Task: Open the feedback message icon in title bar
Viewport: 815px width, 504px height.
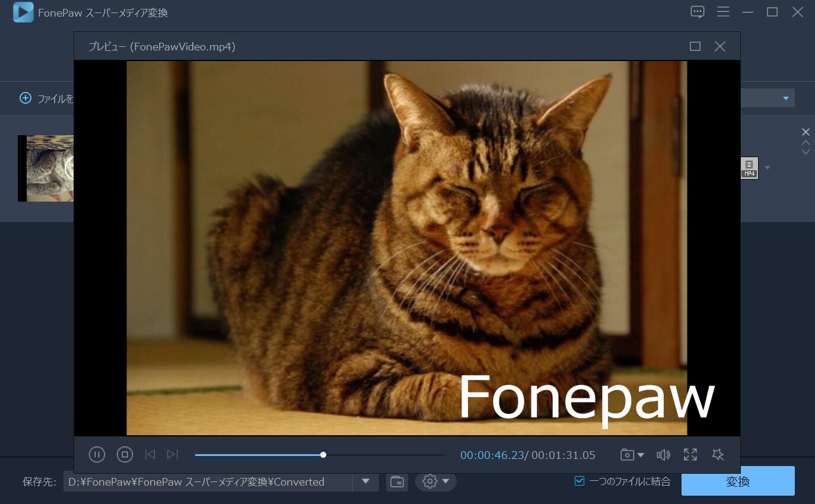Action: click(698, 12)
